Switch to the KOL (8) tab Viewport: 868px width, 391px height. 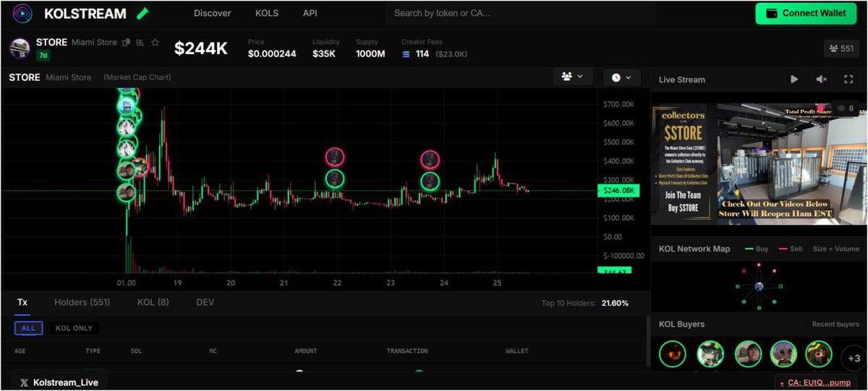153,302
